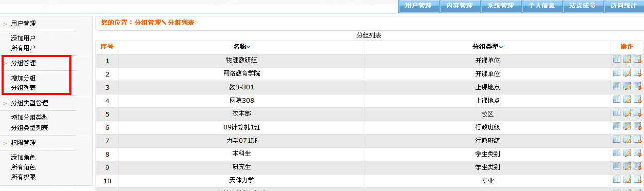
Task: Click edit icon for 本科生 row
Action: pyautogui.click(x=627, y=153)
